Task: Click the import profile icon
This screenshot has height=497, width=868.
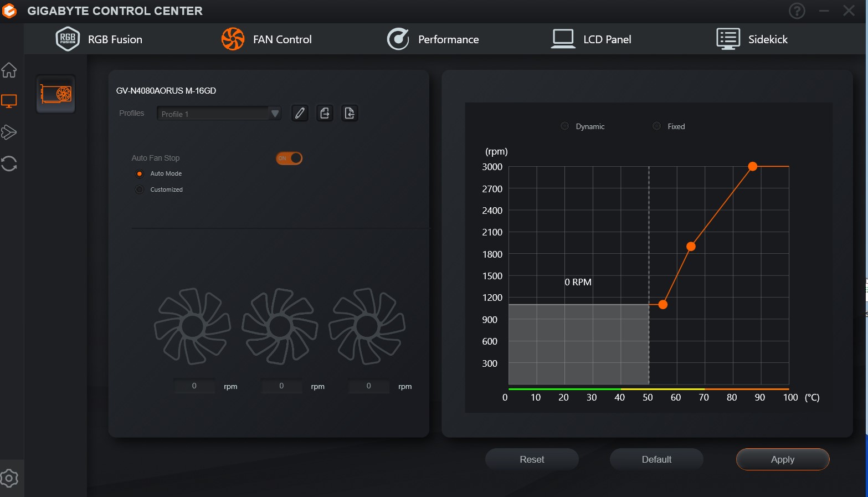Action: point(350,113)
